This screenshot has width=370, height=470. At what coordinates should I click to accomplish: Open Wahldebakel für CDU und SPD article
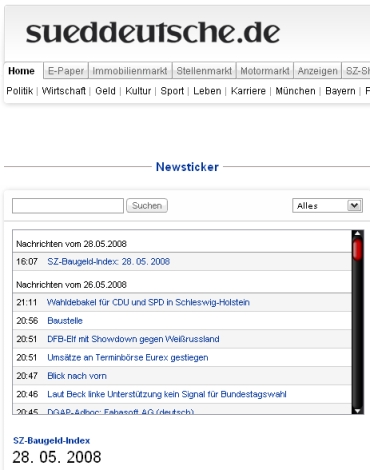[x=148, y=302]
